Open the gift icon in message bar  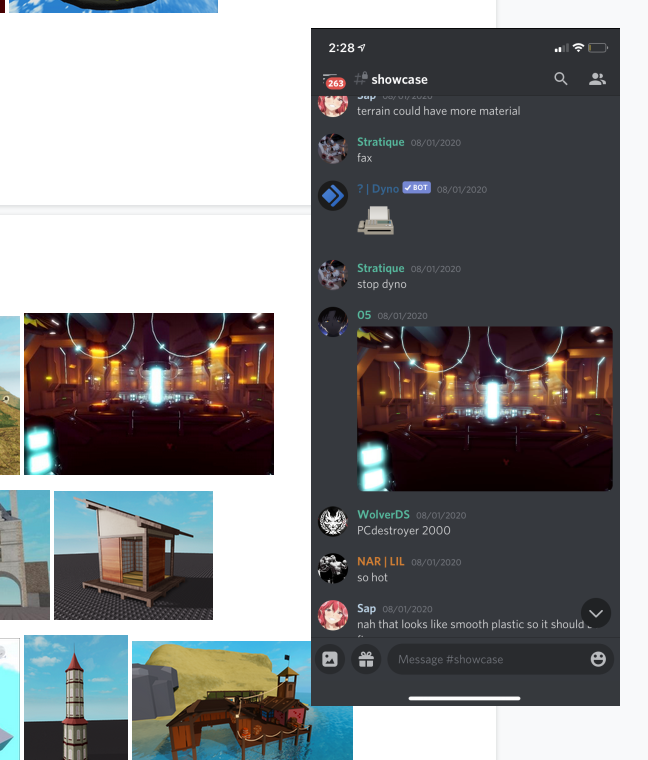(x=366, y=659)
